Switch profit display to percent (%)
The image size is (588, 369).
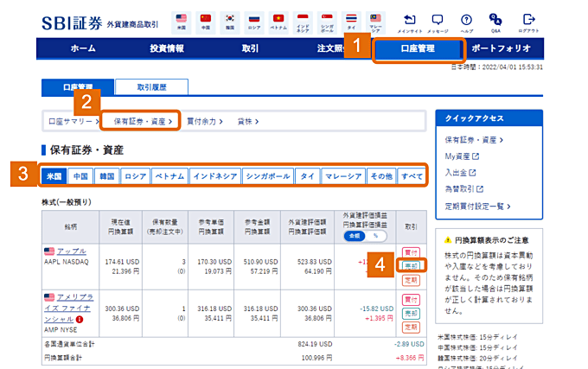pos(375,236)
